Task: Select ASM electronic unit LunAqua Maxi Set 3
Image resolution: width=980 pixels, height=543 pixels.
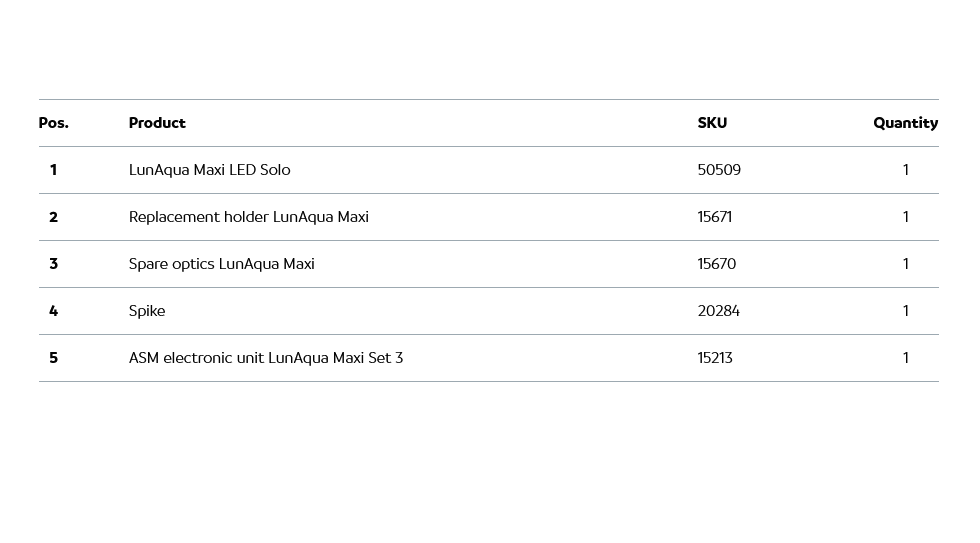Action: click(x=265, y=358)
